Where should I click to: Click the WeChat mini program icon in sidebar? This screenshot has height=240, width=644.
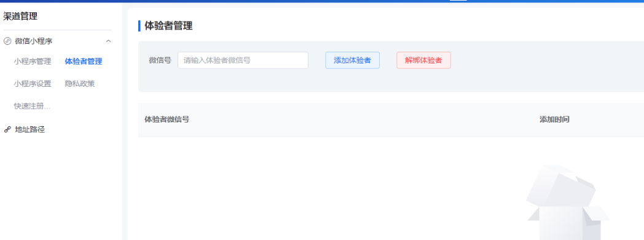[x=7, y=41]
